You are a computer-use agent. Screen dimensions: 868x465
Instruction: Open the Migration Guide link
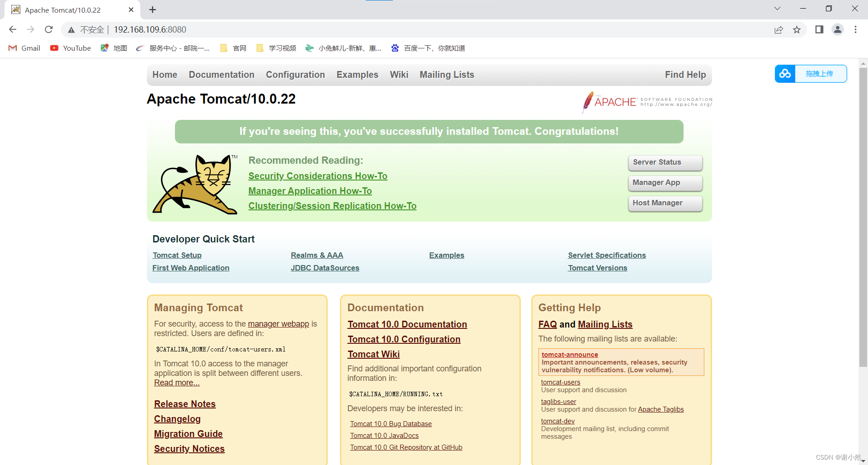(x=188, y=434)
